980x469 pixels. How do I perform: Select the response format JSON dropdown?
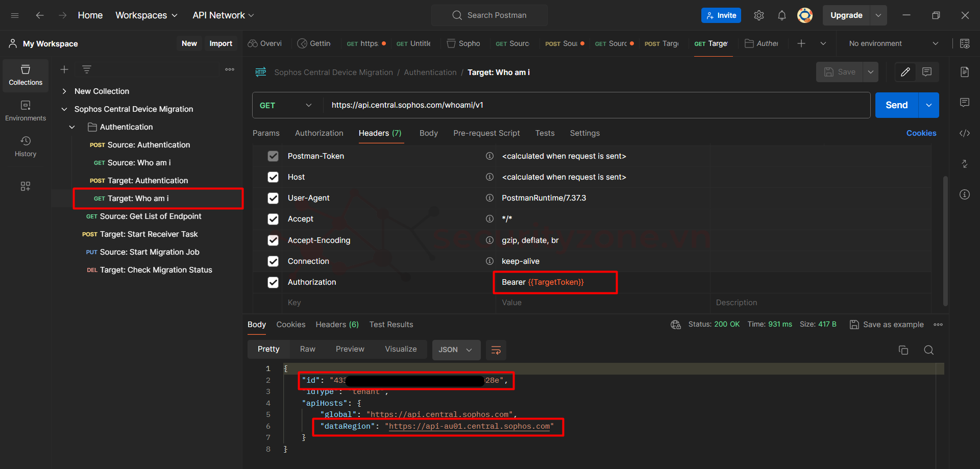click(456, 350)
